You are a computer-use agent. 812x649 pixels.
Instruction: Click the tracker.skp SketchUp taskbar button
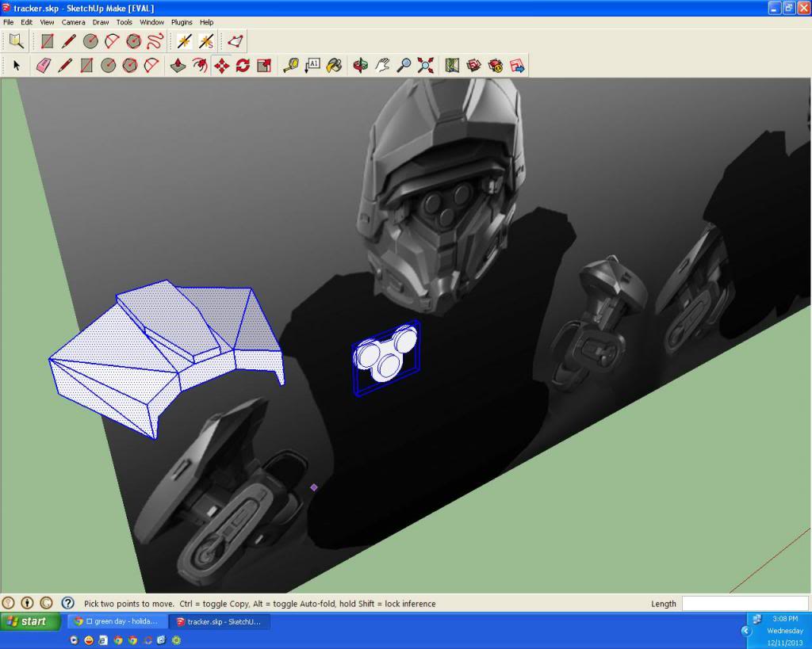(x=220, y=621)
